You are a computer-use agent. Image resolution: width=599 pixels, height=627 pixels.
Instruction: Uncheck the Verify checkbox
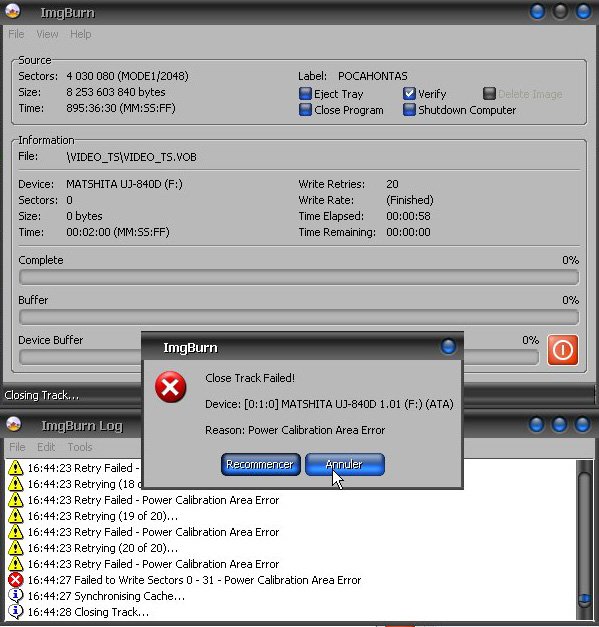tap(409, 94)
